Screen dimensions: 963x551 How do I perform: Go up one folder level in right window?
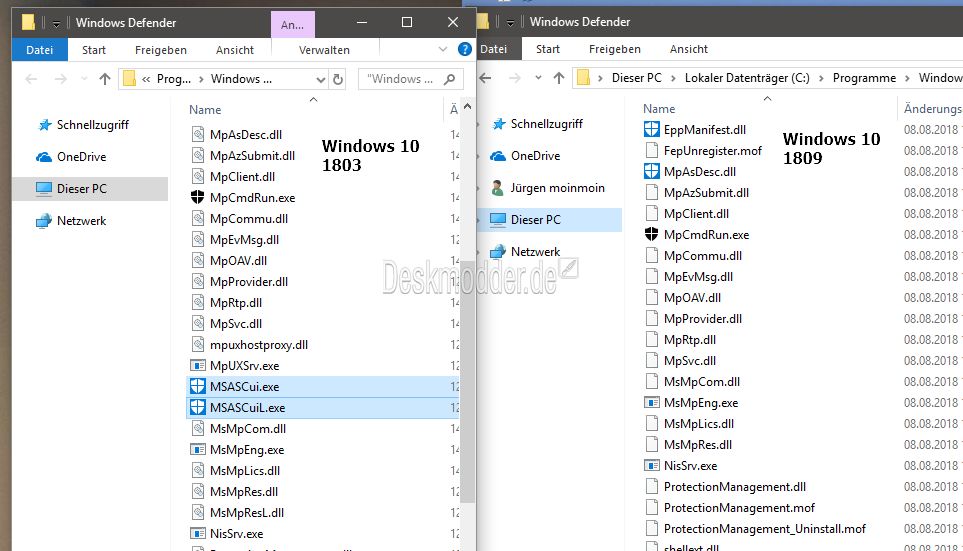pyautogui.click(x=559, y=78)
